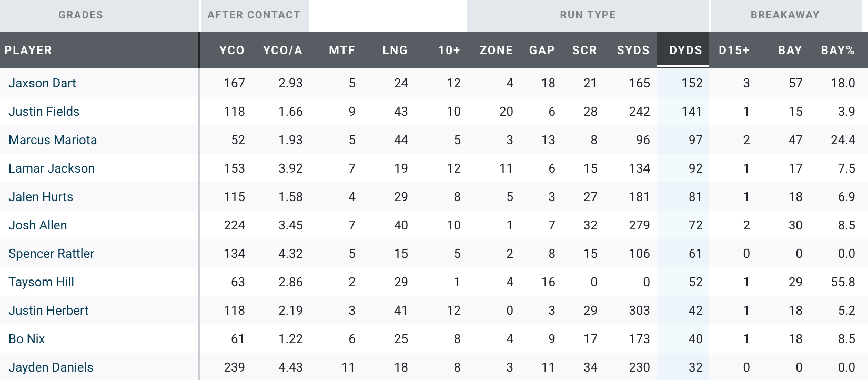Open Jalen Hurts player page

(41, 197)
